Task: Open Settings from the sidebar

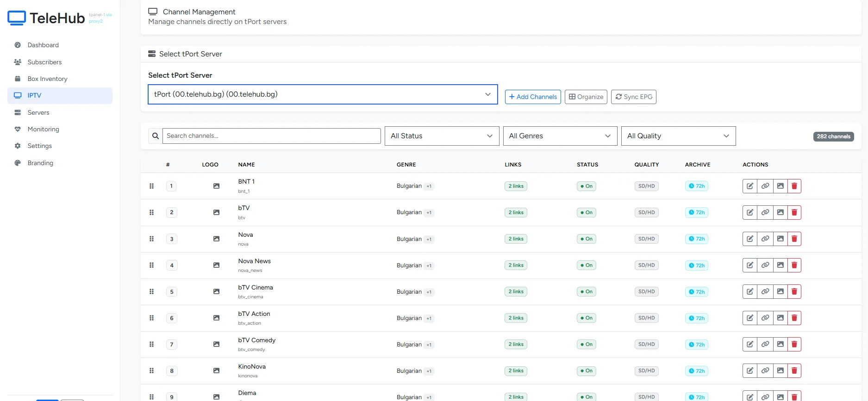Action: [x=60, y=146]
